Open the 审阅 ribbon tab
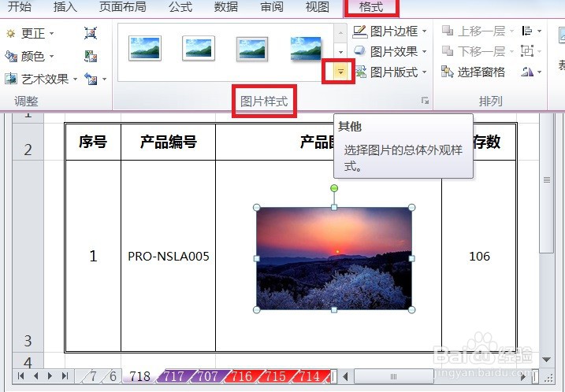The width and height of the screenshot is (565, 392). (272, 7)
